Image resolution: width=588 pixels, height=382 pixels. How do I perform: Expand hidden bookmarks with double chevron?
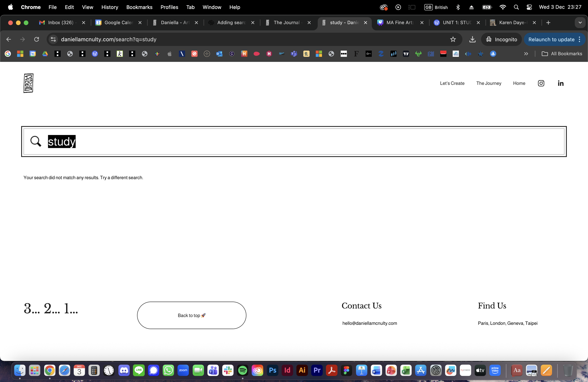coord(526,54)
